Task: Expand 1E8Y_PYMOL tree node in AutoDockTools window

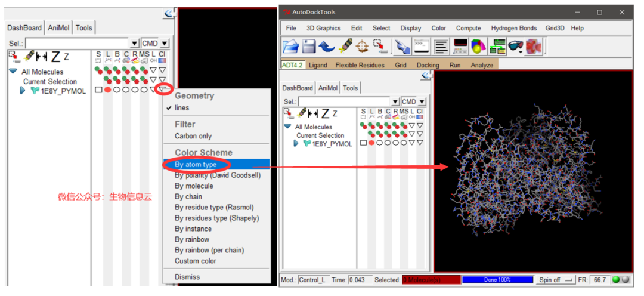Action: 296,143
